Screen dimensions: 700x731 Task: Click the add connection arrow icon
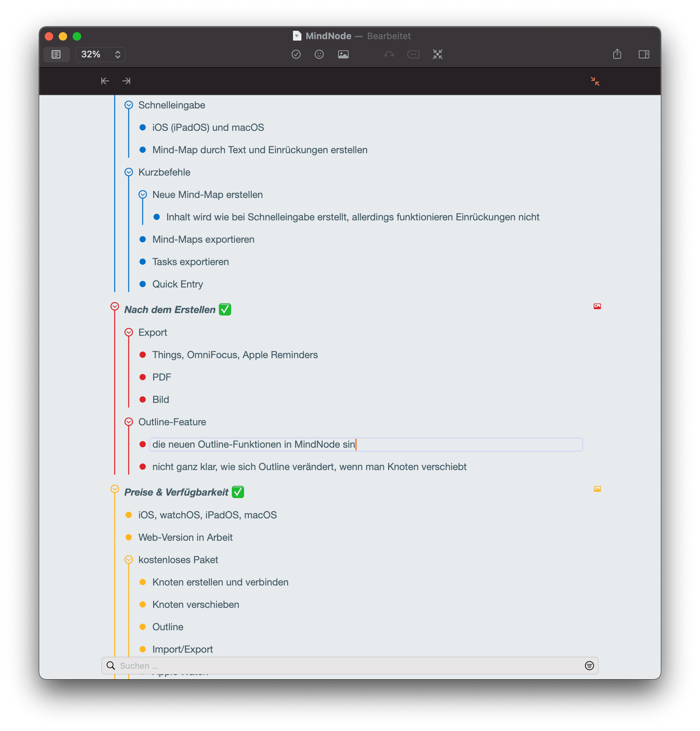pos(390,55)
